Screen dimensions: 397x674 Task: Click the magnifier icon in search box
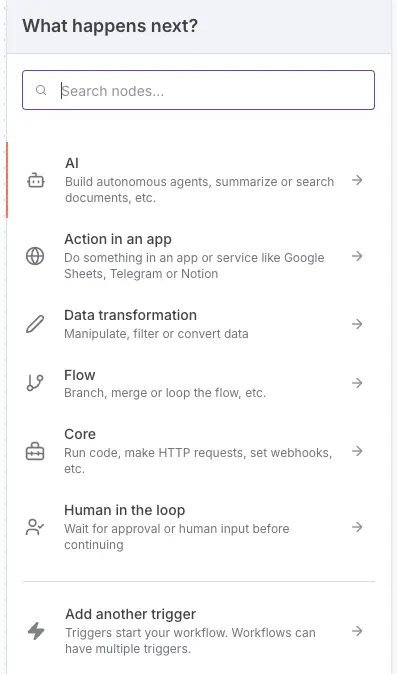pos(41,90)
